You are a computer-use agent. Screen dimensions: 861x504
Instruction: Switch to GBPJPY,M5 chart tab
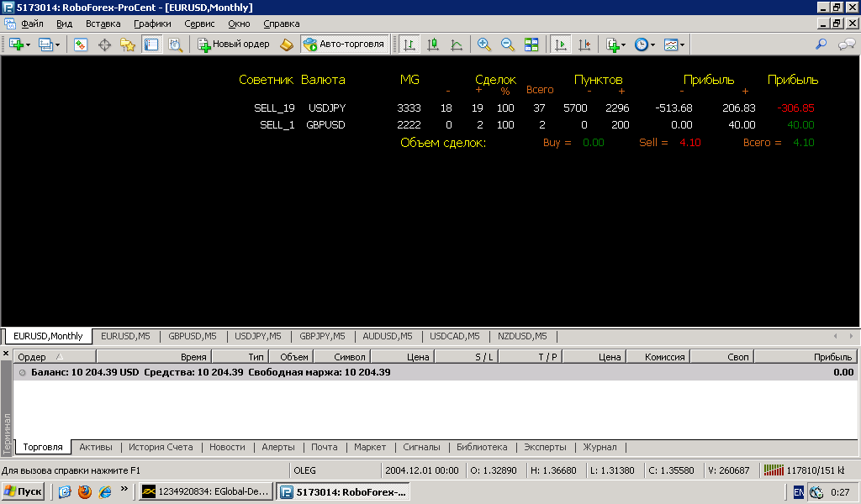coord(322,336)
